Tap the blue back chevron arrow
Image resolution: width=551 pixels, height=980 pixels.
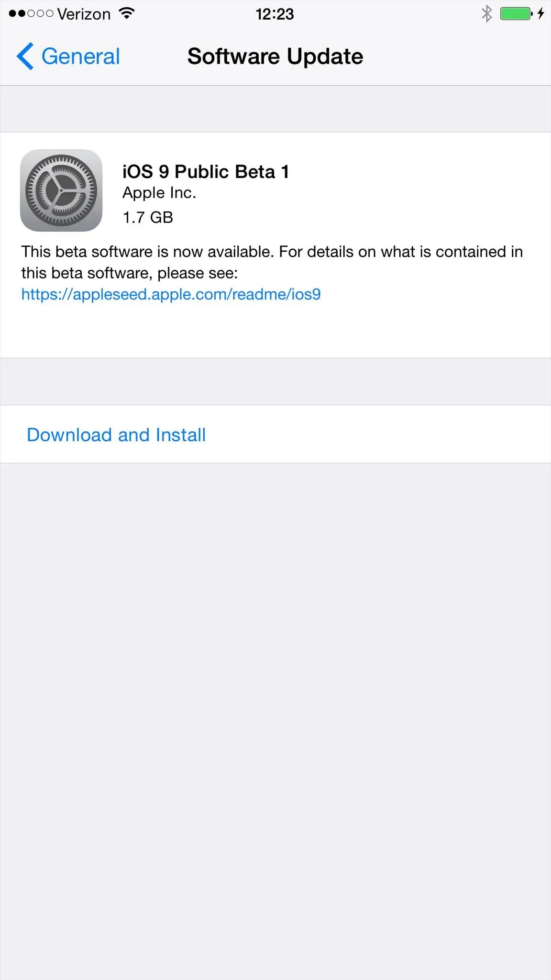[25, 56]
